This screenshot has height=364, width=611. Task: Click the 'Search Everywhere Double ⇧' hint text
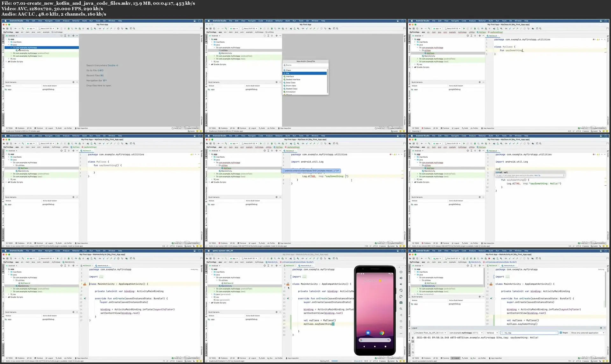[102, 65]
